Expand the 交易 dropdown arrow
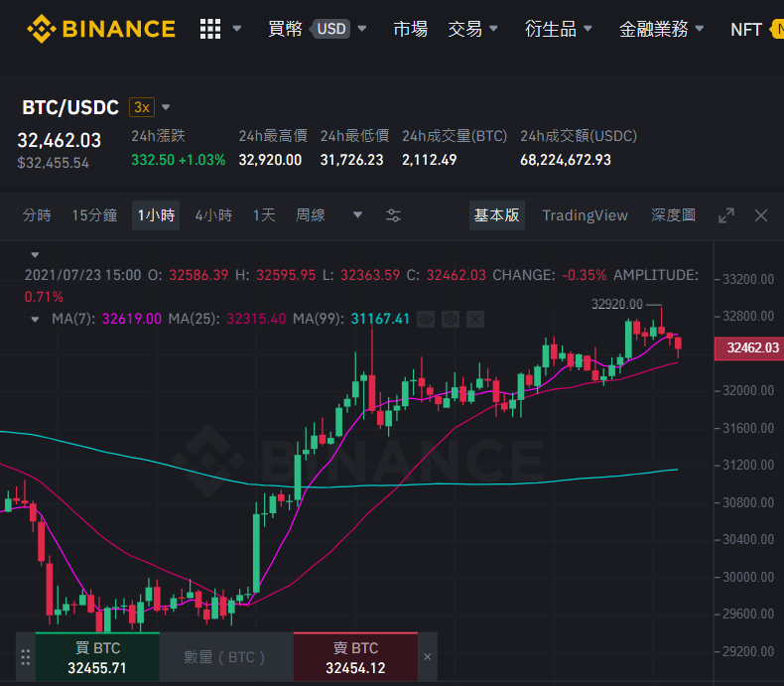 493,29
